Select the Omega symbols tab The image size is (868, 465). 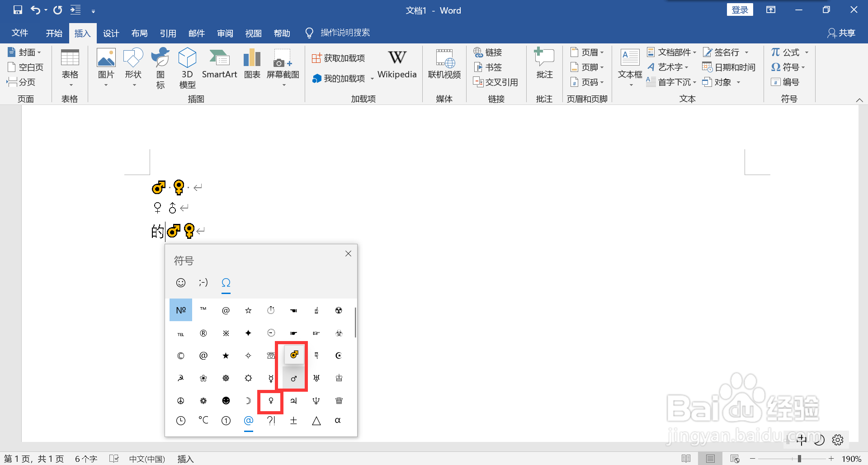point(226,283)
